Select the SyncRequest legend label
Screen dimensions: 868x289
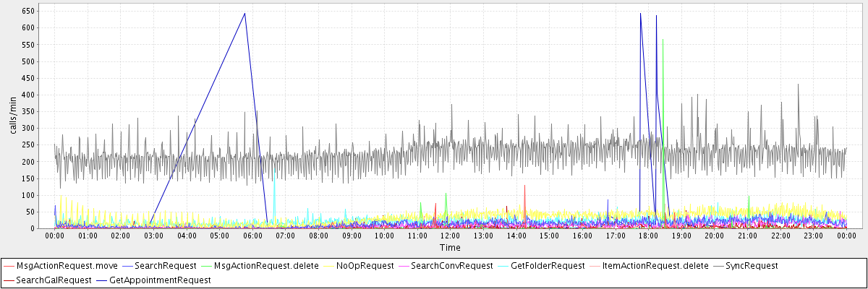tap(752, 266)
